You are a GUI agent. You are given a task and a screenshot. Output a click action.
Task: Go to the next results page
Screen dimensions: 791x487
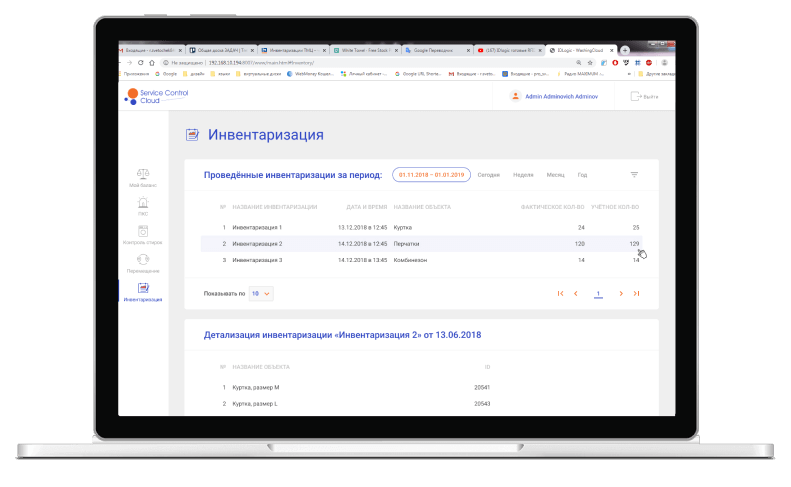[621, 294]
